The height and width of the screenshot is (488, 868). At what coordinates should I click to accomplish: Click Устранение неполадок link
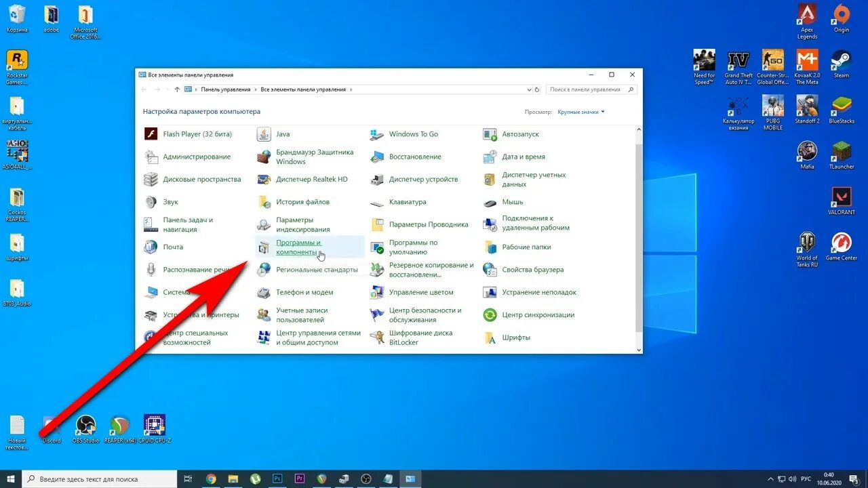[x=539, y=292]
